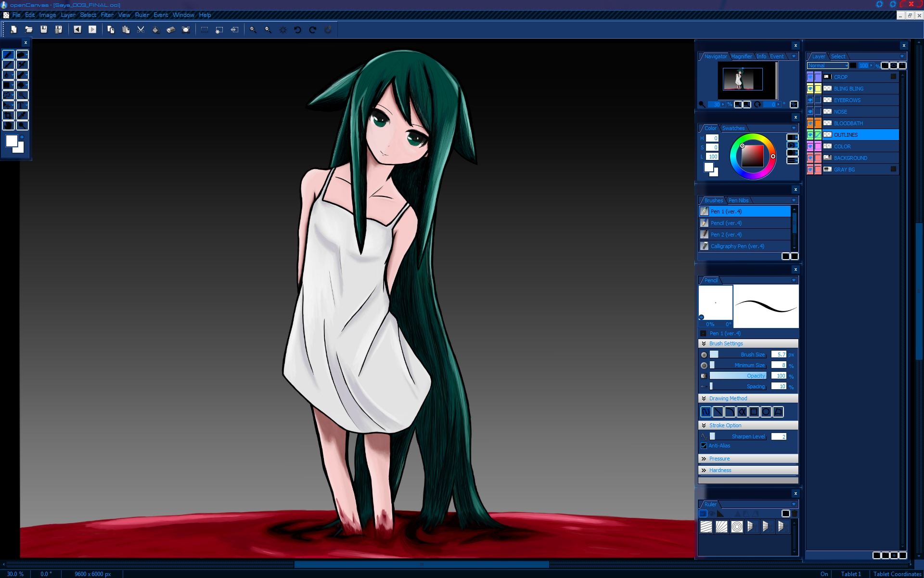Uncheck the Anti-Alias checkbox

pos(704,446)
